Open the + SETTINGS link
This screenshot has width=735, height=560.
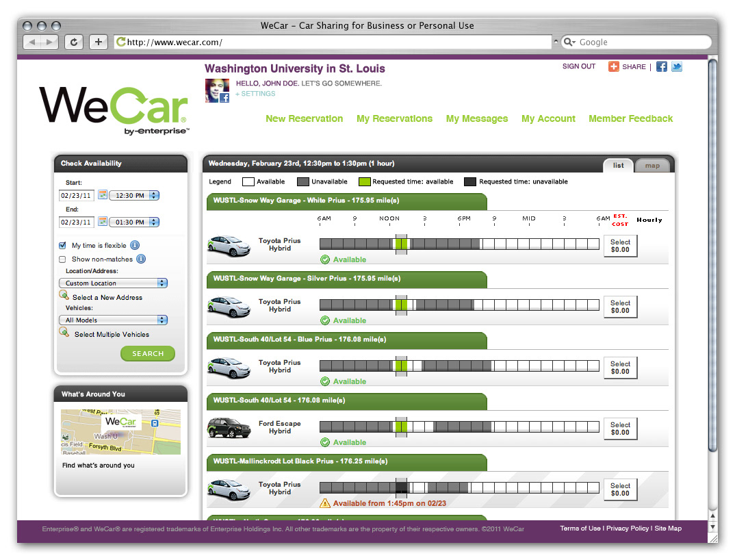tap(255, 94)
